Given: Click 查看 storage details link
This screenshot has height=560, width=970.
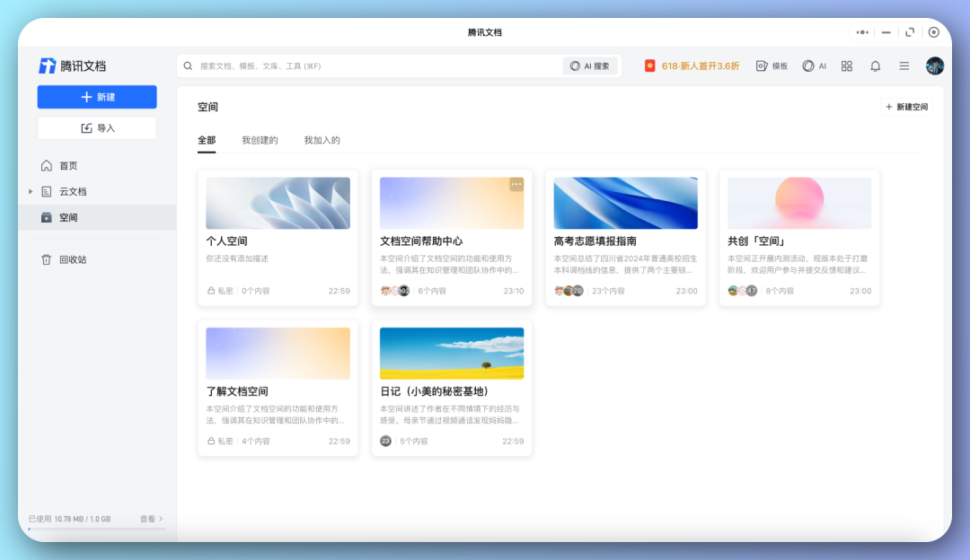Looking at the screenshot, I should (x=152, y=519).
